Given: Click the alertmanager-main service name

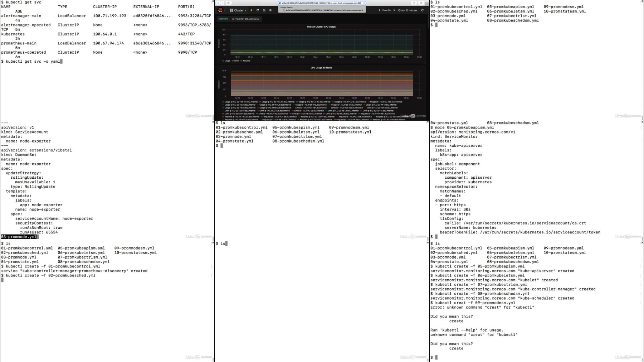Looking at the screenshot, I should coord(21,16).
